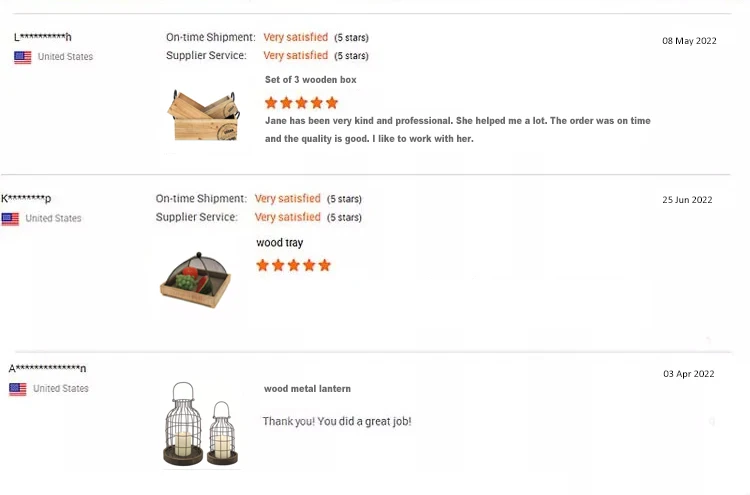
Task: Click the 03 Apr 2022 review date
Action: coord(688,374)
